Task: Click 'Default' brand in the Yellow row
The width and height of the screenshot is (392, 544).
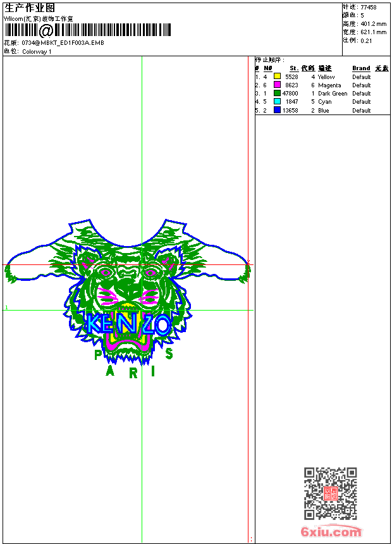Action: pos(361,77)
